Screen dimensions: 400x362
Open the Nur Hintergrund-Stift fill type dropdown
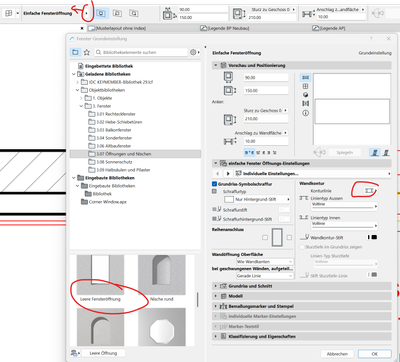tap(257, 199)
